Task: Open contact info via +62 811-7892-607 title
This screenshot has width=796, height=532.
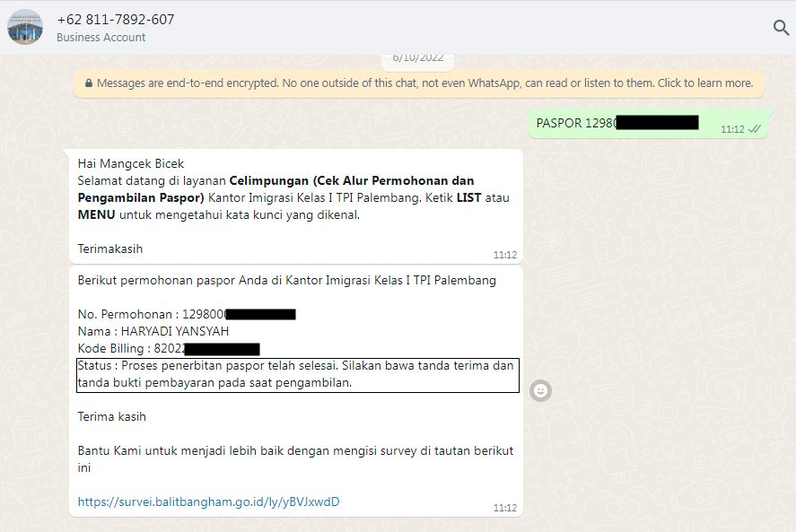Action: pyautogui.click(x=115, y=19)
